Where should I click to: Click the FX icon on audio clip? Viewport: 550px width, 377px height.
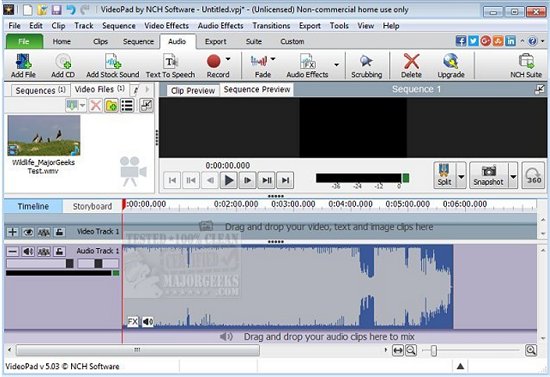click(133, 321)
